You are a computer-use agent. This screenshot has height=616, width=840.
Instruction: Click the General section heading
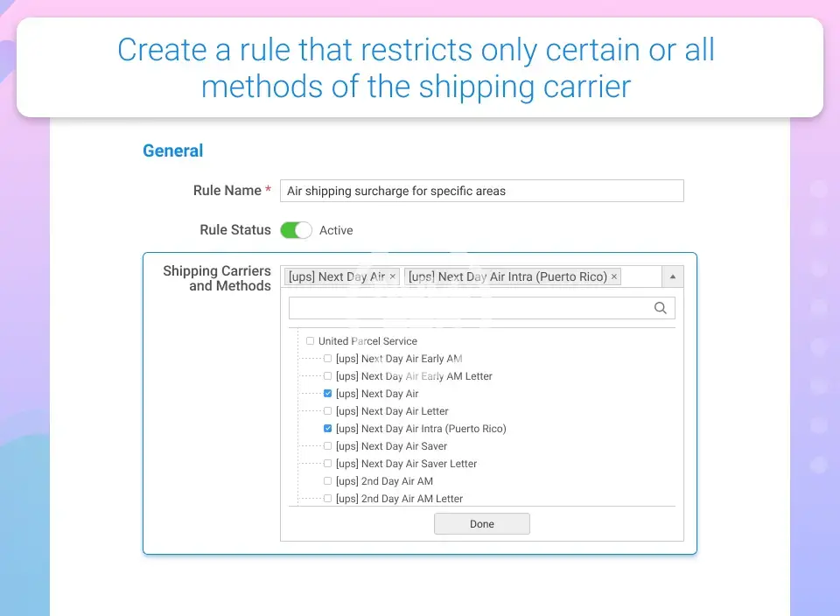(173, 150)
